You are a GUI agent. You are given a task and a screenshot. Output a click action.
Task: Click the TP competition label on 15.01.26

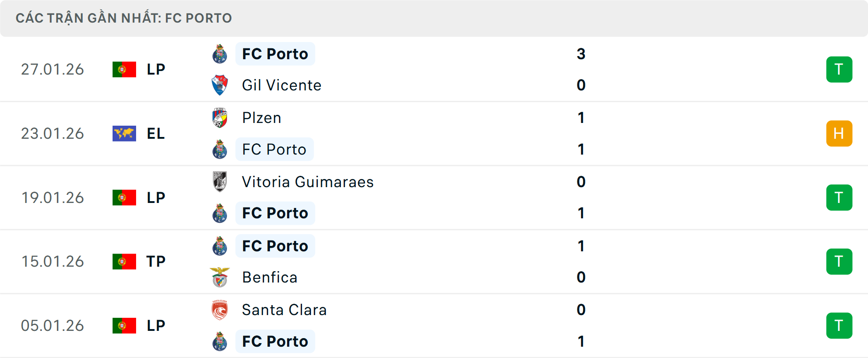pyautogui.click(x=156, y=261)
